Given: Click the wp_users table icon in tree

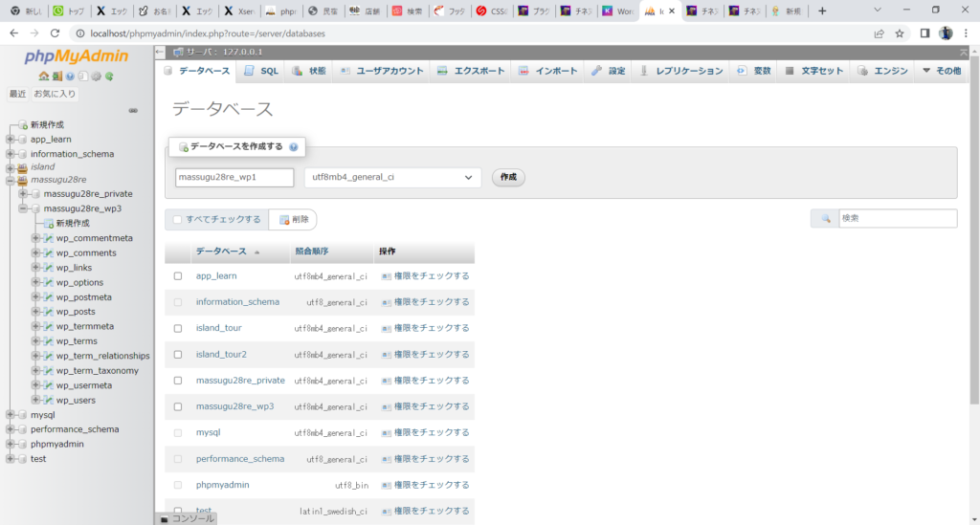Looking at the screenshot, I should tap(49, 400).
